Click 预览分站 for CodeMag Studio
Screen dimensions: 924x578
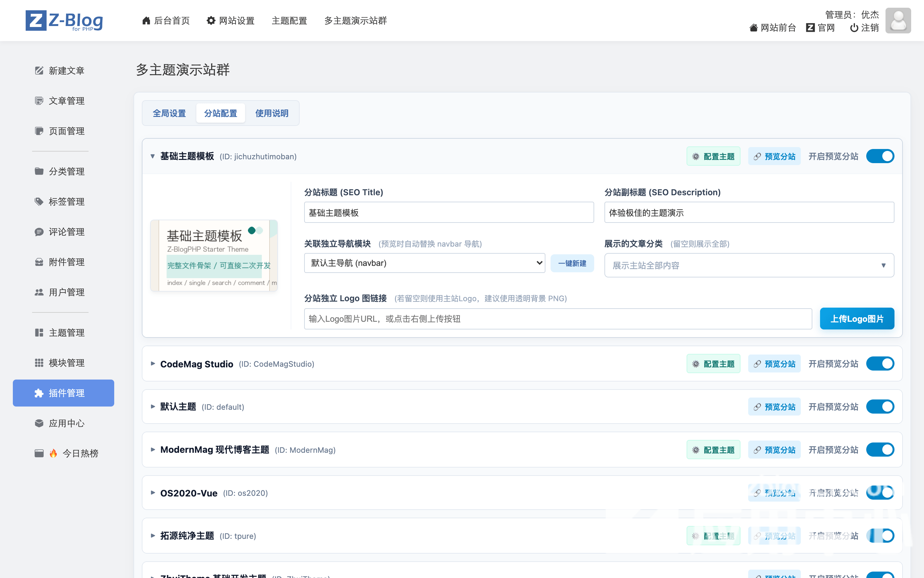click(774, 364)
